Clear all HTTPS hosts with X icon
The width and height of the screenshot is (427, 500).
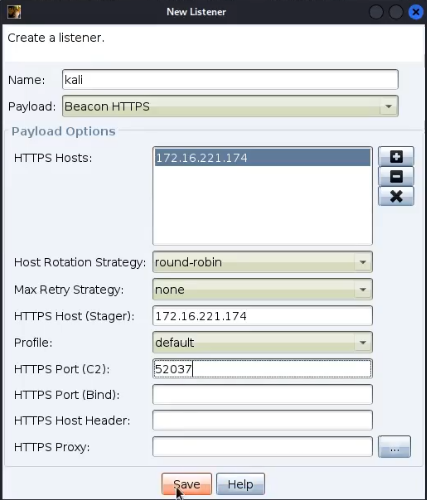(396, 196)
